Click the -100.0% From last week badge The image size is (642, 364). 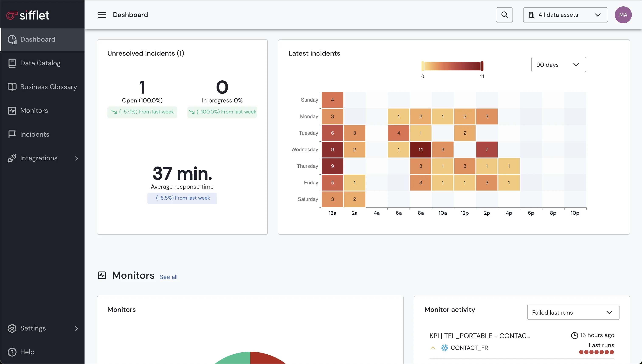(222, 112)
